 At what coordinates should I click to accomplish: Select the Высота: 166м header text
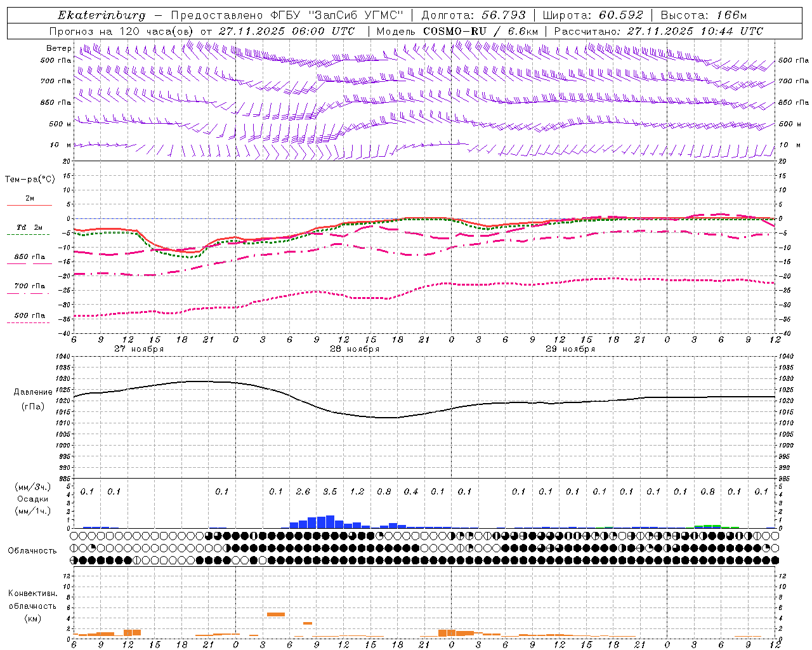[x=704, y=15]
